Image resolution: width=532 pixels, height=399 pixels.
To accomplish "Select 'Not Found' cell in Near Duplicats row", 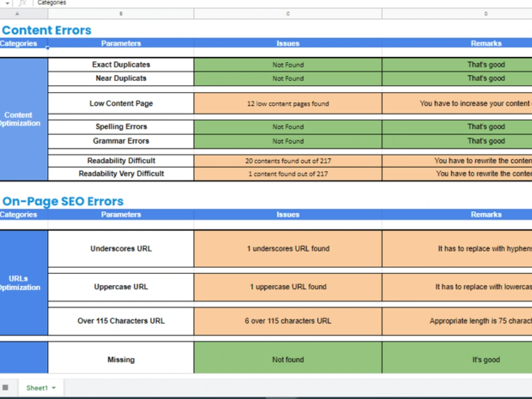I will click(288, 78).
